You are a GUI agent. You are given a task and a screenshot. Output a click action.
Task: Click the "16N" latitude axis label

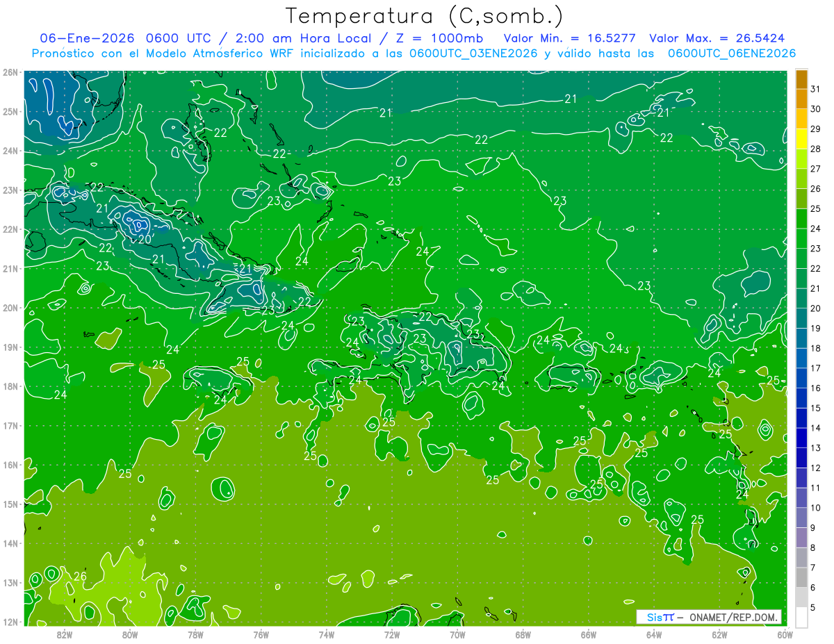click(x=10, y=465)
